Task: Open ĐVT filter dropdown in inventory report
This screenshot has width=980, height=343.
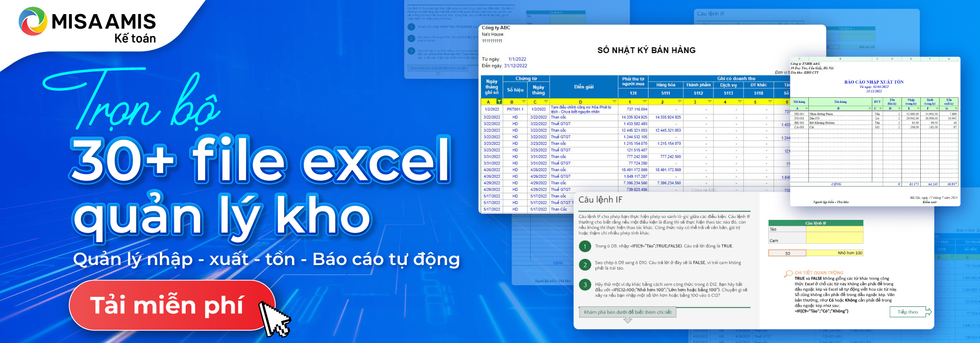Action: tap(880, 109)
